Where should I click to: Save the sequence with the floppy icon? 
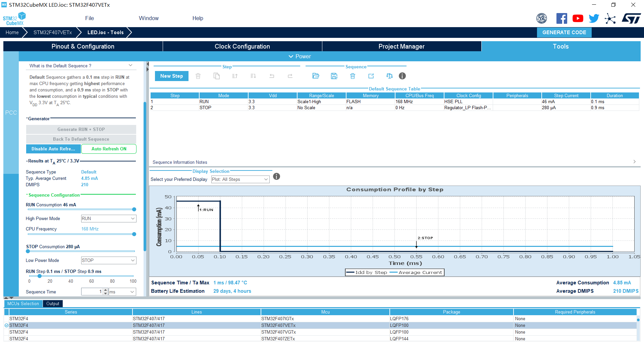click(334, 76)
